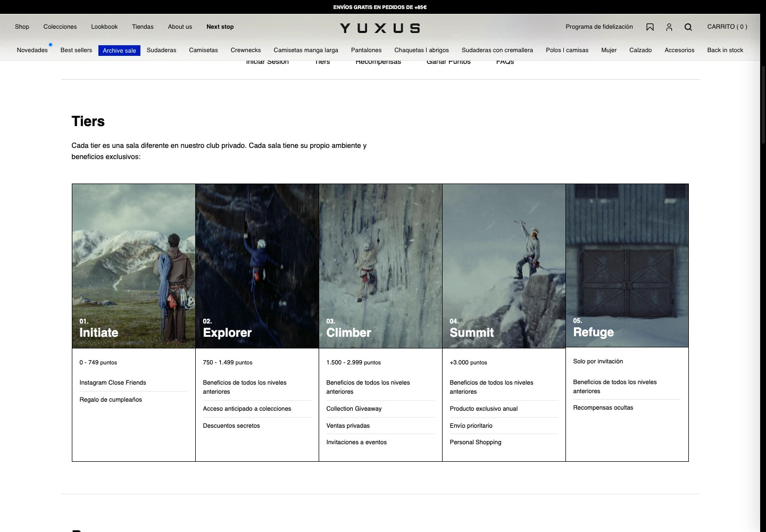The width and height of the screenshot is (766, 532).
Task: Open Camisetas manga larga category
Action: 306,50
